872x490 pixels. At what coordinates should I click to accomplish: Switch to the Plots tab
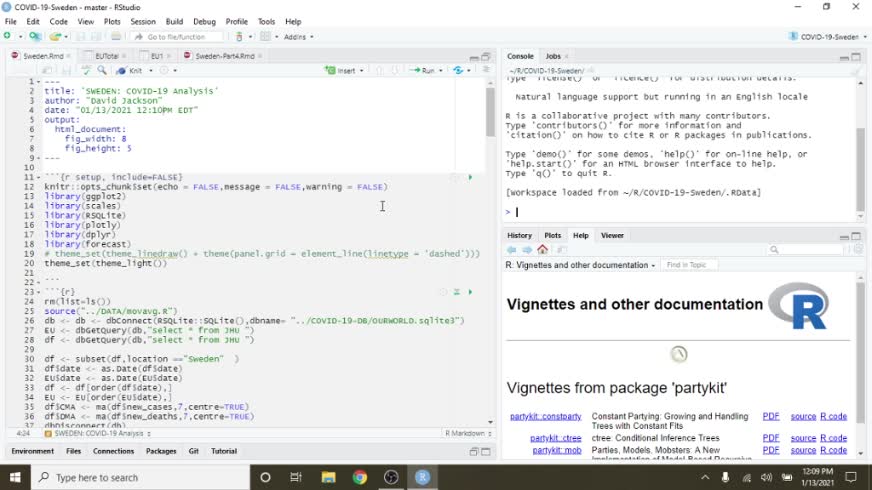pos(552,235)
